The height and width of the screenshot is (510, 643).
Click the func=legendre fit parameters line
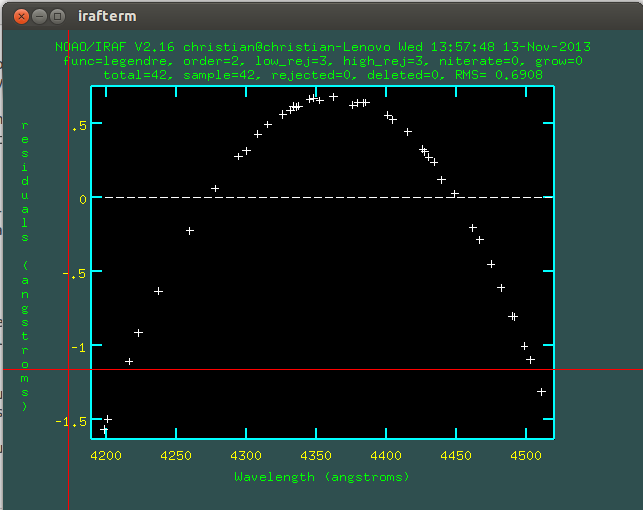click(321, 61)
